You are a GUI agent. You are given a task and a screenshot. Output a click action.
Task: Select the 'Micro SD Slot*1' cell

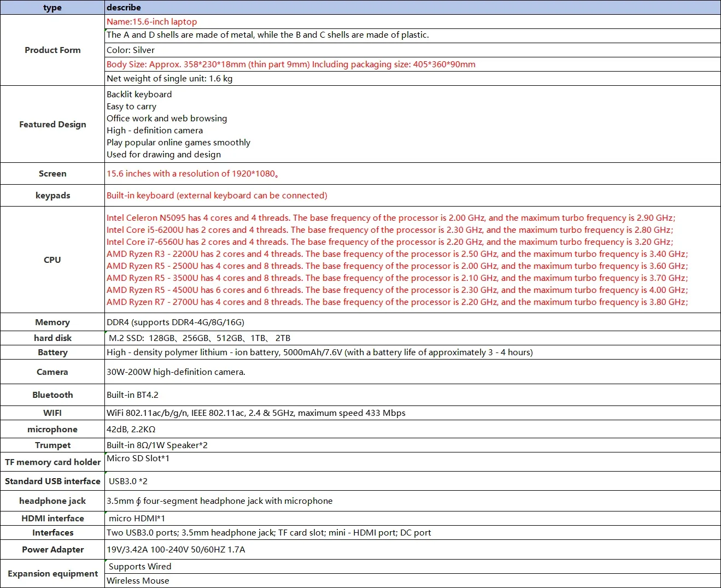pyautogui.click(x=413, y=462)
